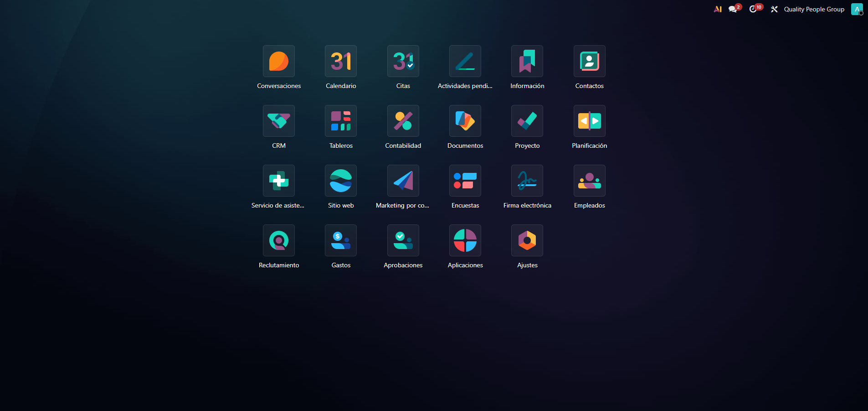Launch the Firma electrónica app
The height and width of the screenshot is (411, 868).
click(x=527, y=181)
